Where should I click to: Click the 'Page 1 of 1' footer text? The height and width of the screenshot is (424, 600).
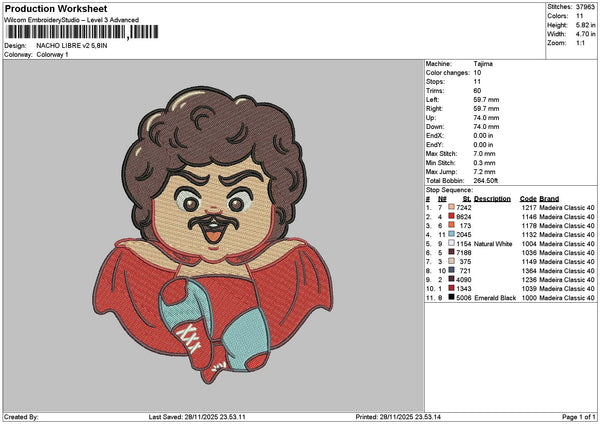(579, 417)
